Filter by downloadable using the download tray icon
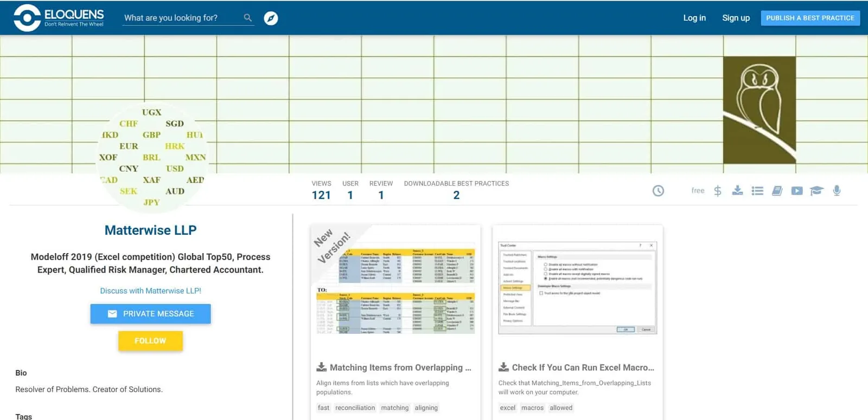Screen dimensions: 868x420 [737, 190]
